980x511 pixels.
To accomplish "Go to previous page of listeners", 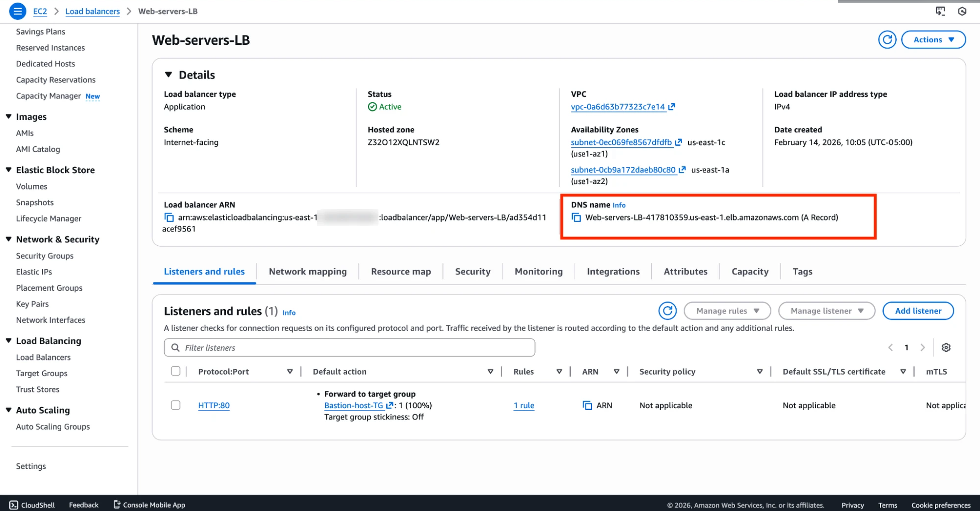I will coord(890,347).
